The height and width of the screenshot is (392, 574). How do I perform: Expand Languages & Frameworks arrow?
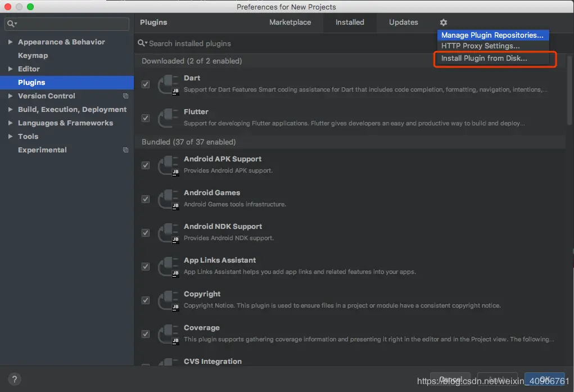(x=10, y=123)
